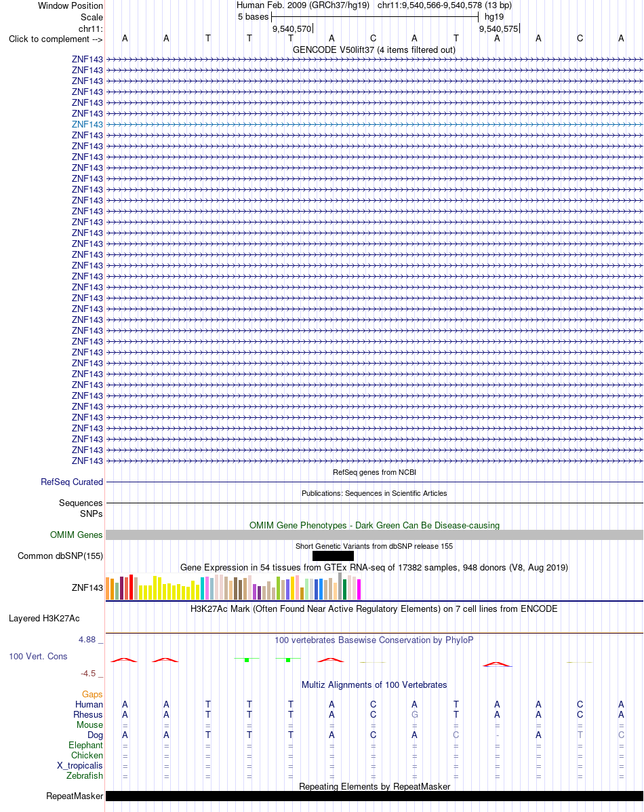Screen dimensions: 644x812
Task: Select the Zebrafish alignment row label
Action: pyautogui.click(x=84, y=776)
